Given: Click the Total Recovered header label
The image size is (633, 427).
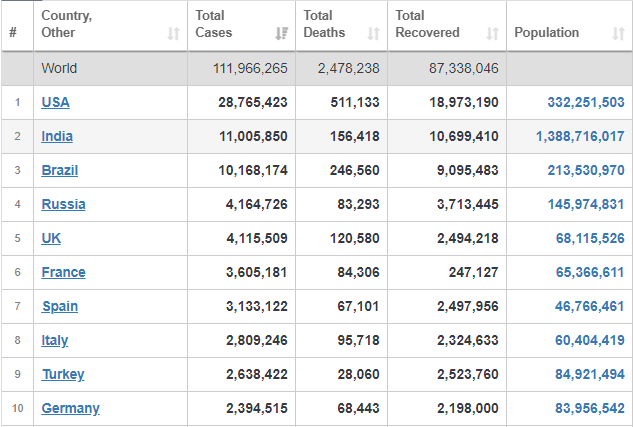Looking at the screenshot, I should click(427, 24).
